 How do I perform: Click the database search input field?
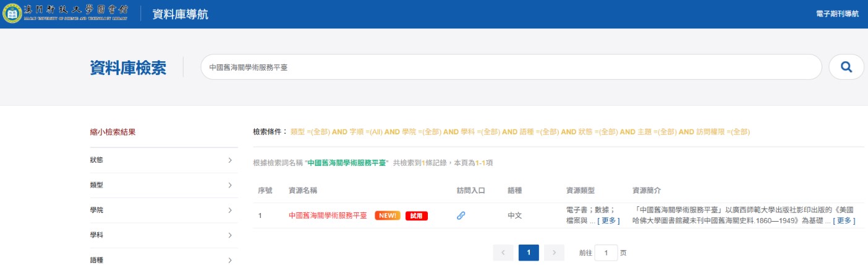tap(511, 67)
